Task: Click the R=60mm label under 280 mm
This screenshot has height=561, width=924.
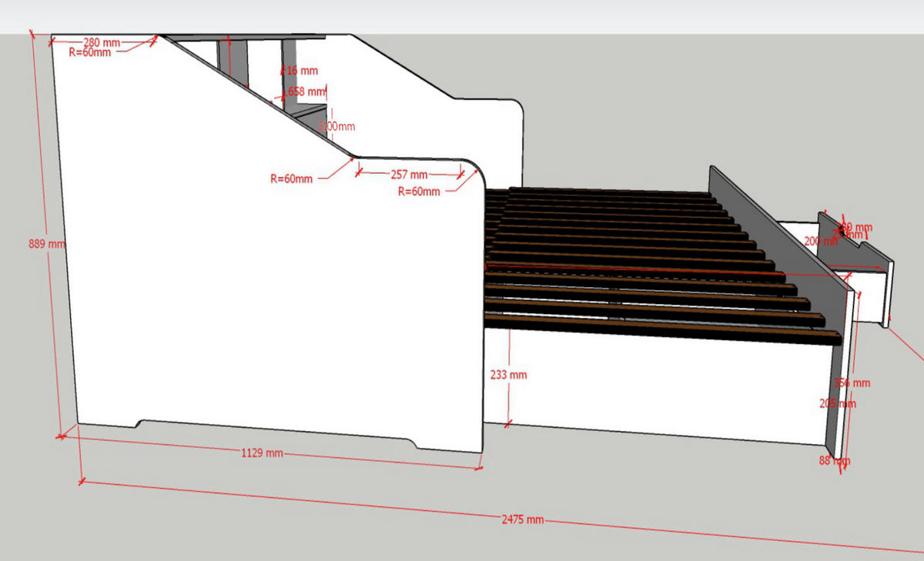Action: 89,53
